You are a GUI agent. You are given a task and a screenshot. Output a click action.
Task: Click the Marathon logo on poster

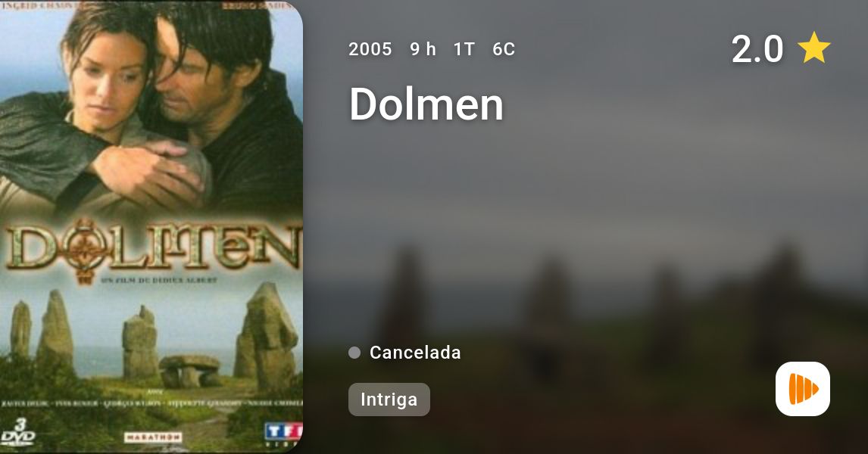(153, 437)
